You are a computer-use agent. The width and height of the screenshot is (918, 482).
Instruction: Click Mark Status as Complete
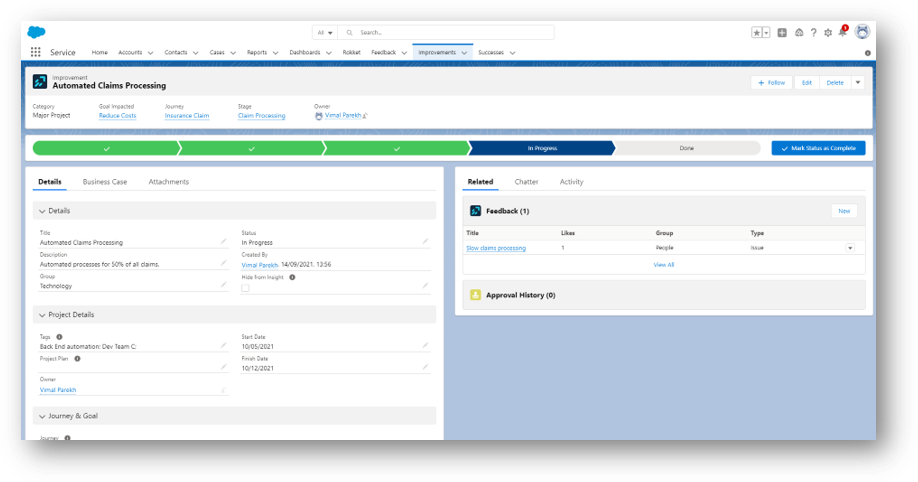tap(818, 148)
